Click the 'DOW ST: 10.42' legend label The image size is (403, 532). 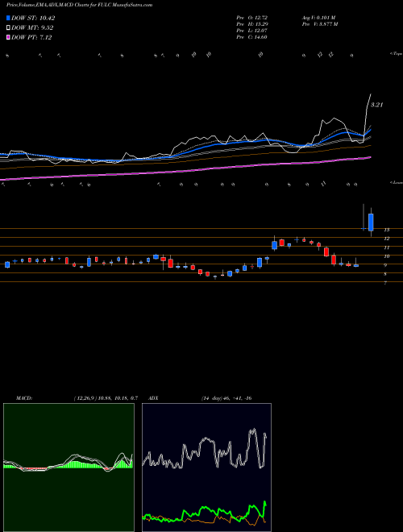(x=33, y=18)
